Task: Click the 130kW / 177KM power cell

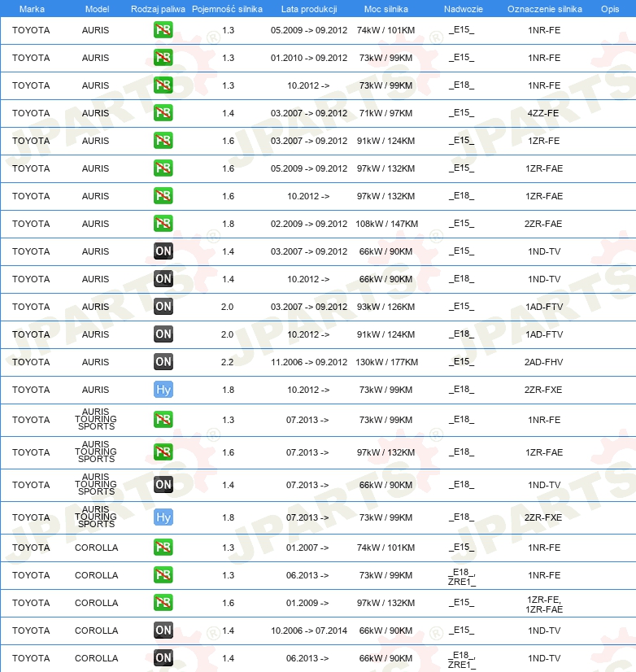Action: pos(386,362)
